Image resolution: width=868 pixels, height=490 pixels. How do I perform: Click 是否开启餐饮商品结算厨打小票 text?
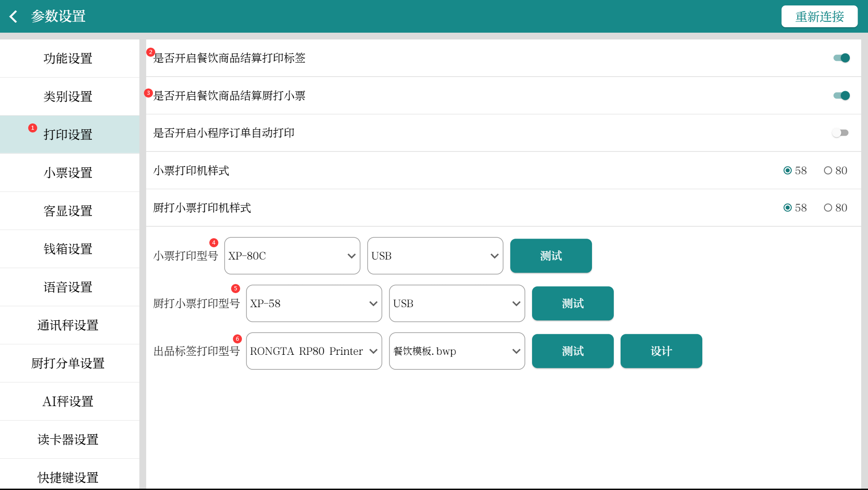[x=229, y=96]
